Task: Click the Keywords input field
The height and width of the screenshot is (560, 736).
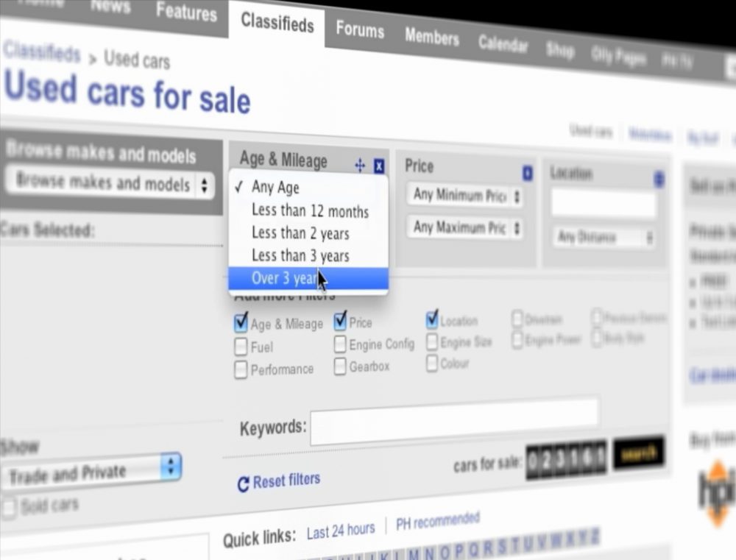Action: (x=454, y=421)
